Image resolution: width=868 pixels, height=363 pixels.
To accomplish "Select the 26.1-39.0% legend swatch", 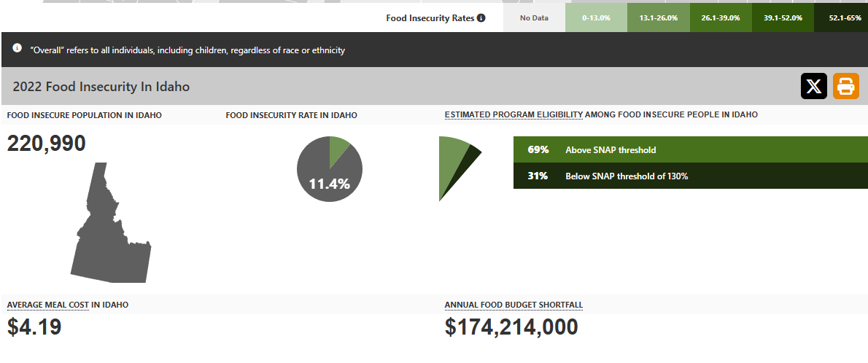I will tap(720, 17).
